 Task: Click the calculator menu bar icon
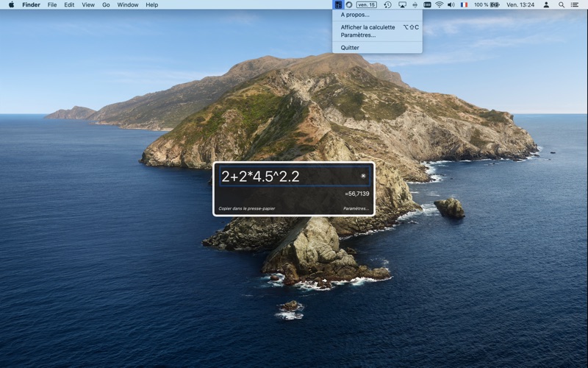(x=338, y=4)
